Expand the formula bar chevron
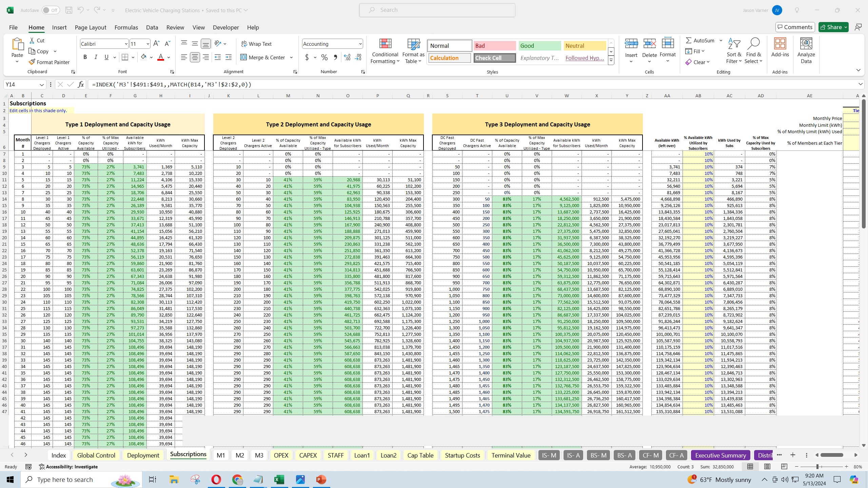The height and width of the screenshot is (488, 868). [861, 84]
